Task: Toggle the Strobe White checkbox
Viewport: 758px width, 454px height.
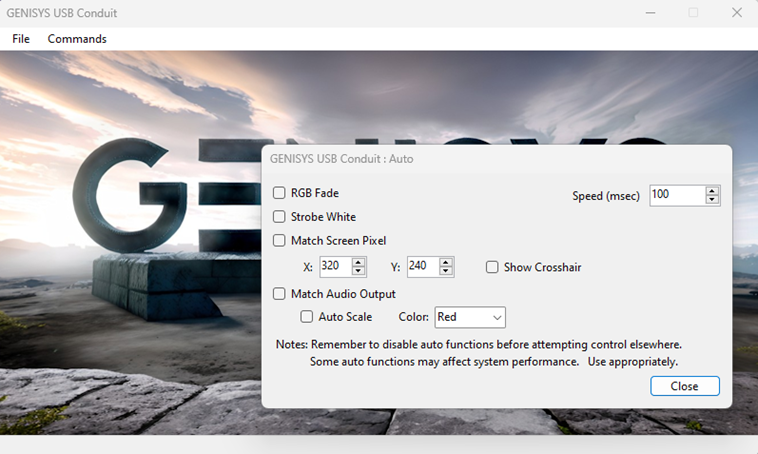Action: point(279,217)
